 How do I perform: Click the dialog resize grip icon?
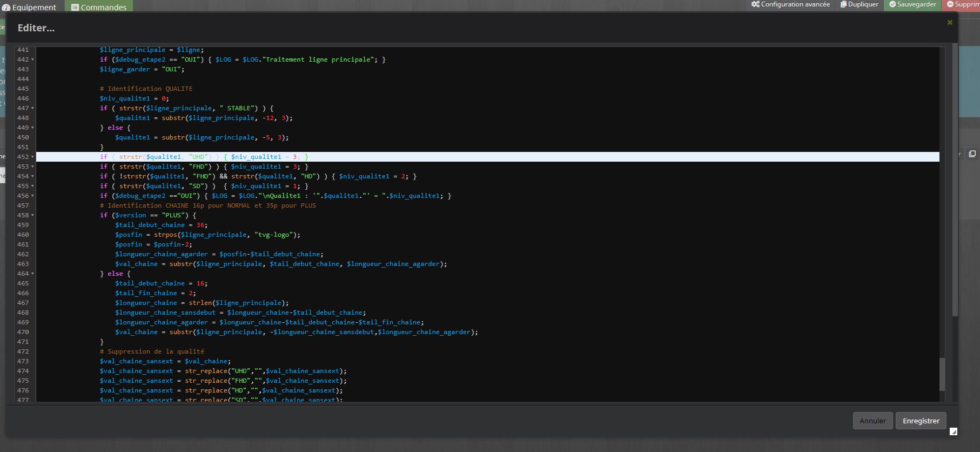(954, 431)
